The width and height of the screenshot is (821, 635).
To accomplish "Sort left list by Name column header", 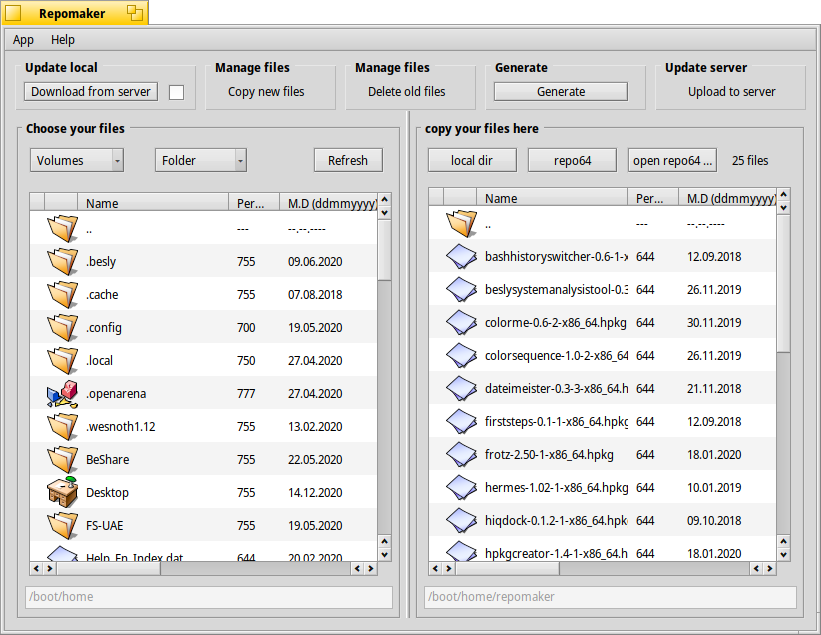I will click(152, 203).
